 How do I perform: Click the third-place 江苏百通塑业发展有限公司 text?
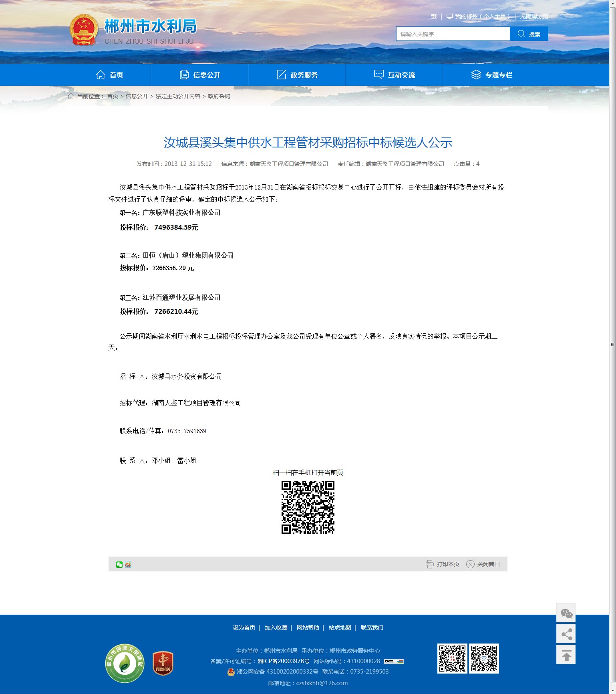182,298
